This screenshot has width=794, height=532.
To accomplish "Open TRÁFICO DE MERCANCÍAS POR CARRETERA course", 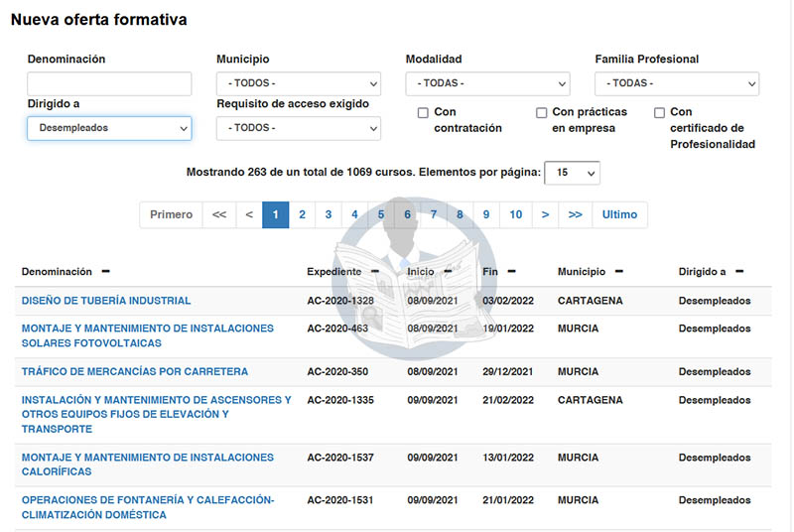I will 135,371.
